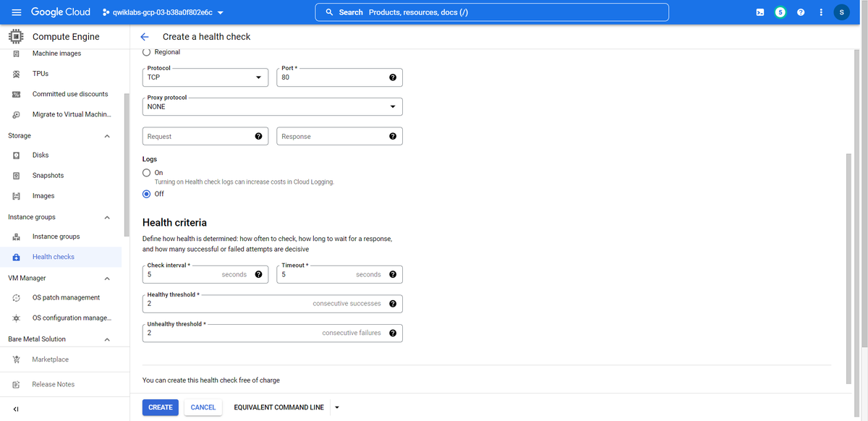Click the Release Notes icon
Screen dimensions: 868x421
pyautogui.click(x=16, y=384)
